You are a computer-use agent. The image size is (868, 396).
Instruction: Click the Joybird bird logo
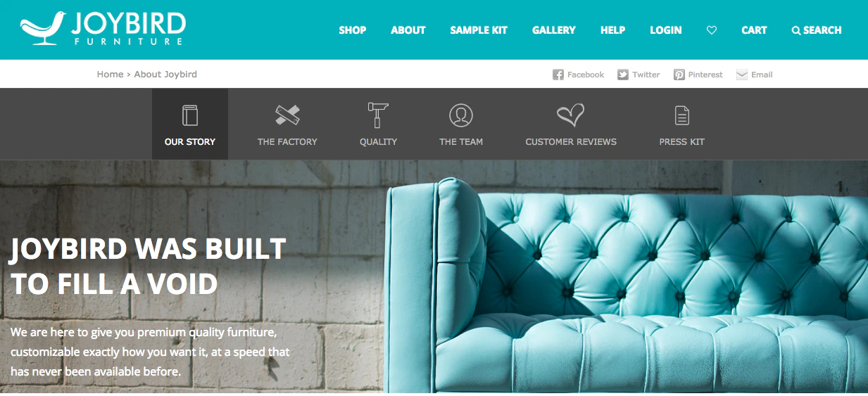coord(43,29)
